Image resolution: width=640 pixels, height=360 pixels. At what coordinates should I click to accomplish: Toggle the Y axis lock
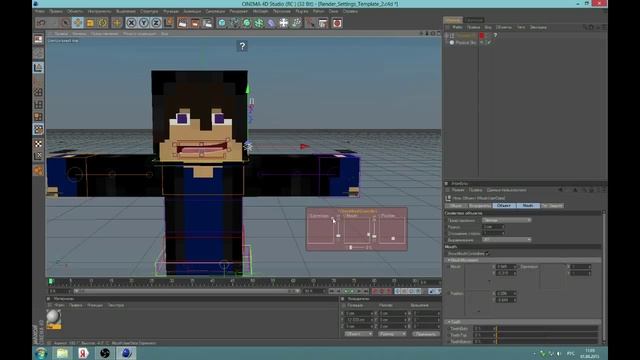coord(144,23)
